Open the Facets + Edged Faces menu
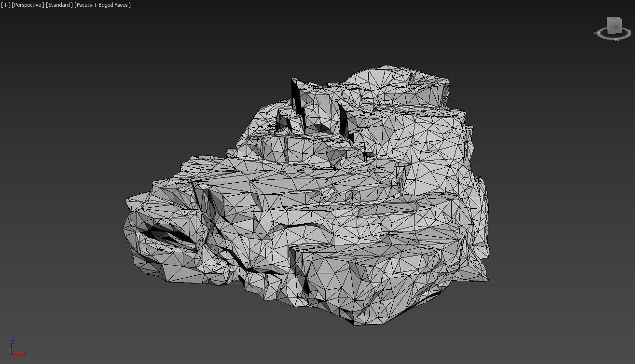Image resolution: width=635 pixels, height=364 pixels. click(102, 5)
